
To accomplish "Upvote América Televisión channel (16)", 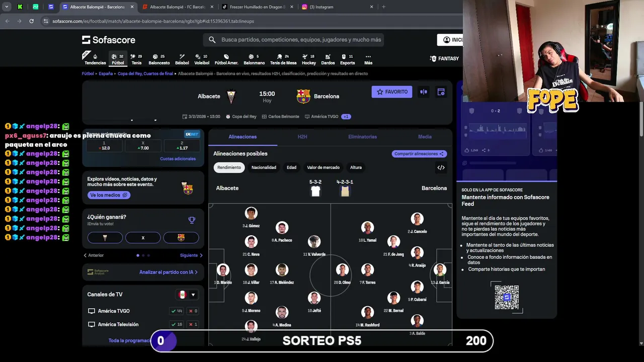I will [x=177, y=325].
